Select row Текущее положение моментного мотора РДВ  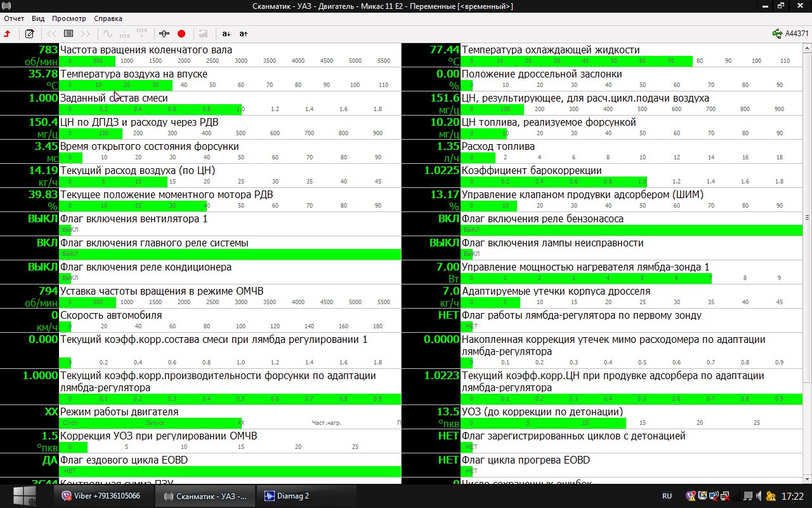[x=200, y=200]
